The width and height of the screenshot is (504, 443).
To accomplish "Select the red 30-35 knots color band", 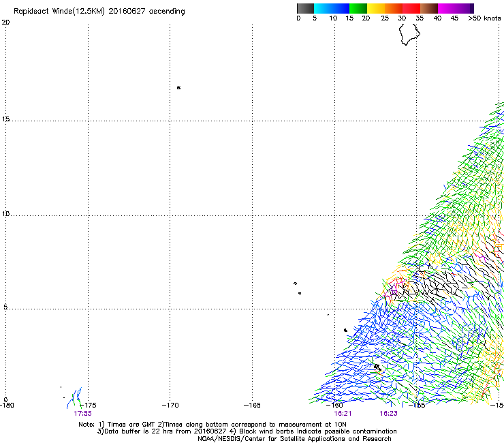I will click(411, 8).
